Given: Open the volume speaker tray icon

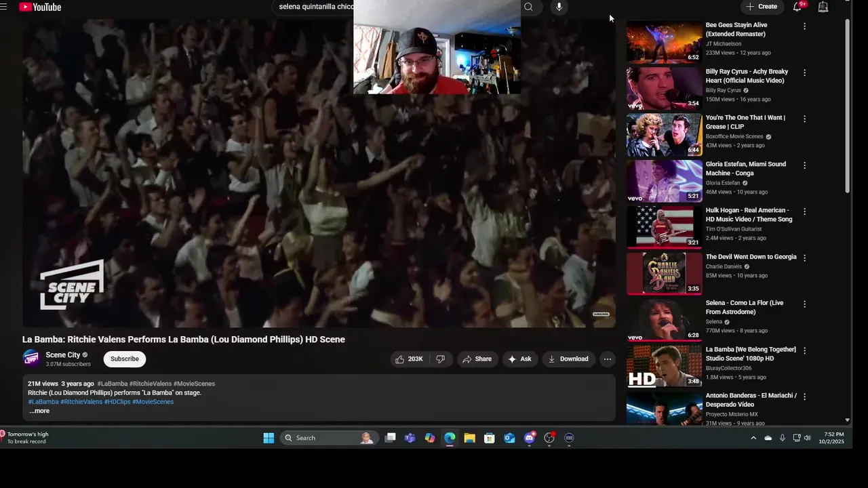Looking at the screenshot, I should coord(807,438).
